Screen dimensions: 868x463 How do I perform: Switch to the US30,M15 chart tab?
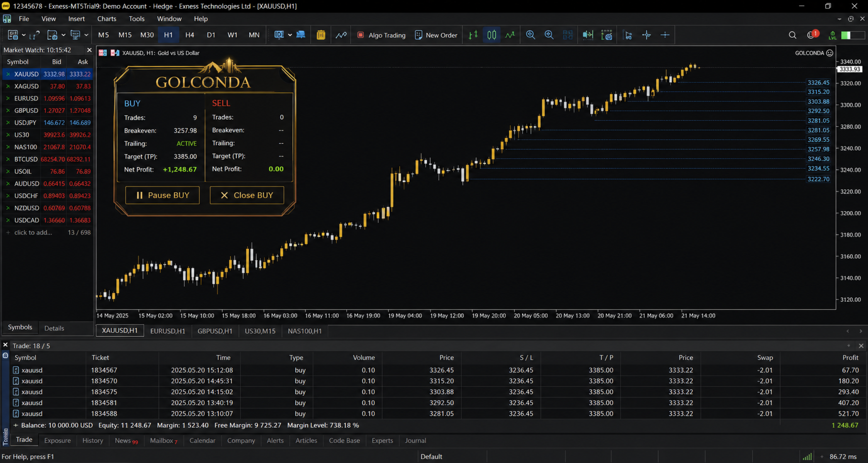[x=260, y=331]
